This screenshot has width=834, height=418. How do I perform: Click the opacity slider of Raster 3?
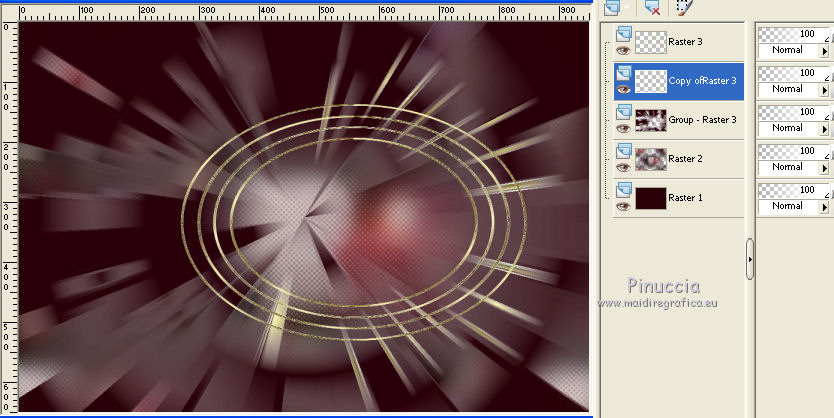click(794, 35)
